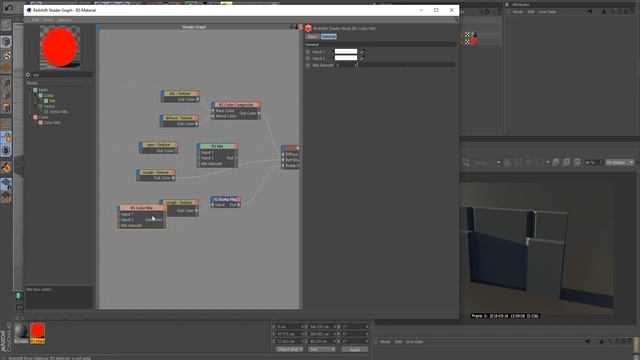Image resolution: width=640 pixels, height=360 pixels.
Task: Click the Apply button in coordinates panel
Action: click(x=354, y=349)
